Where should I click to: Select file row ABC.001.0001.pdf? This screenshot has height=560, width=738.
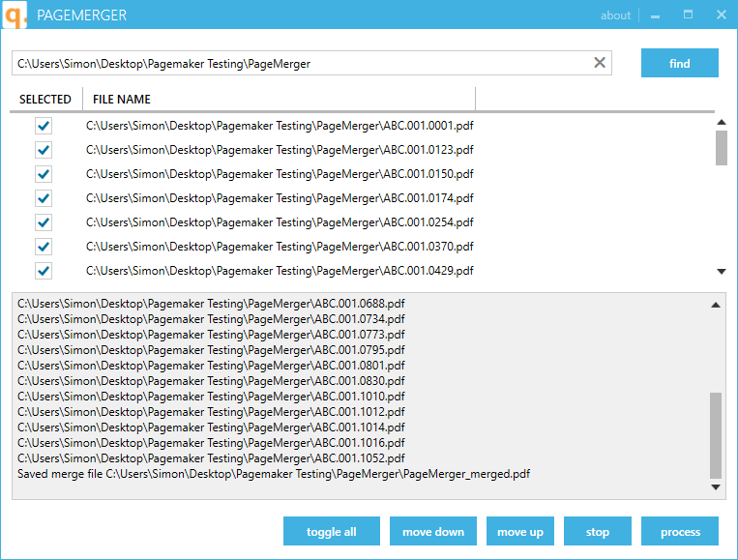(280, 126)
